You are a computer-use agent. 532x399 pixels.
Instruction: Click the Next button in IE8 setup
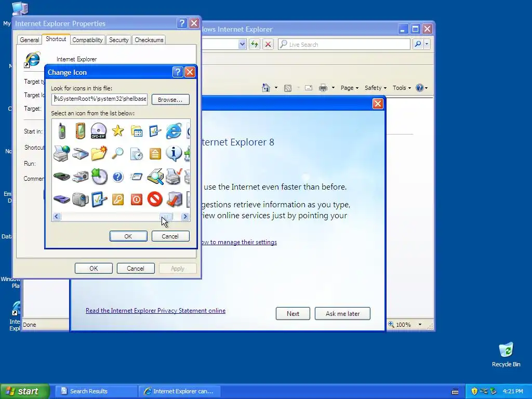[x=293, y=313]
